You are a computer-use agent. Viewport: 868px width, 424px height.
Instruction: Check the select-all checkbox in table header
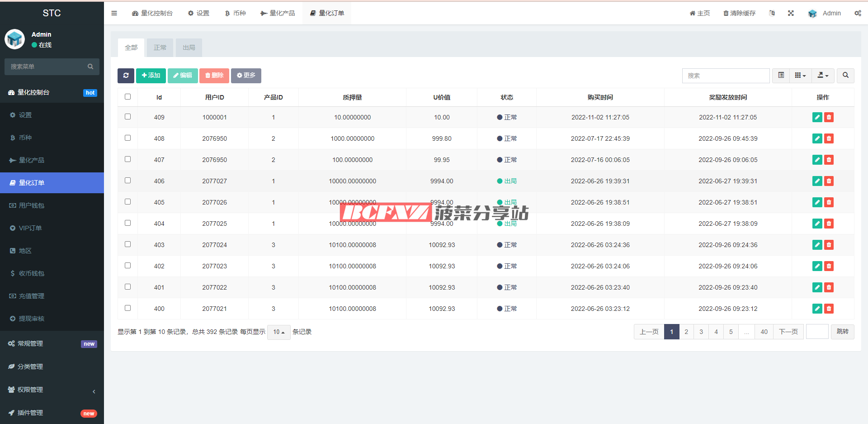pyautogui.click(x=127, y=97)
